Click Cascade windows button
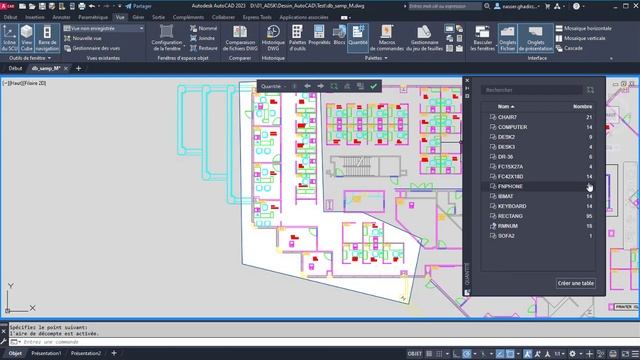 click(569, 48)
